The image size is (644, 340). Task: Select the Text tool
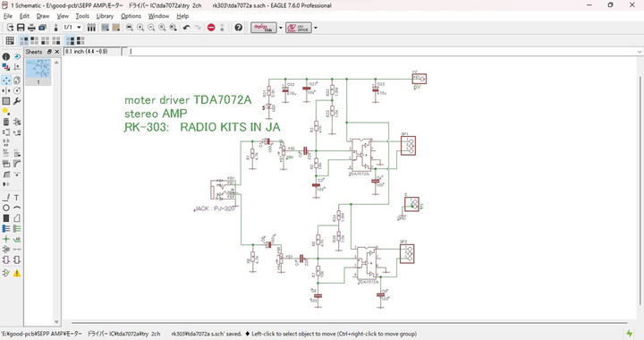point(17,198)
